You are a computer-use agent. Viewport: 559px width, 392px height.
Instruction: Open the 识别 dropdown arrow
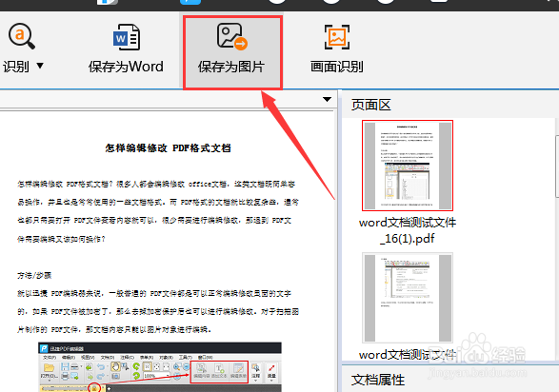tap(40, 66)
